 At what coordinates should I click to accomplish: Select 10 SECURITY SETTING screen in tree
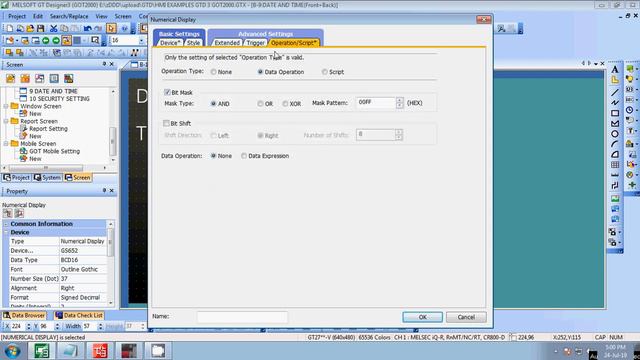click(59, 99)
